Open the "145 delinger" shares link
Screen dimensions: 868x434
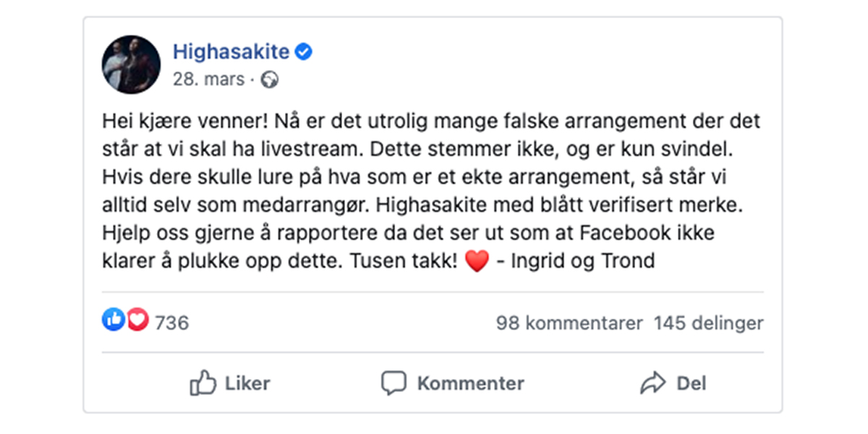708,323
